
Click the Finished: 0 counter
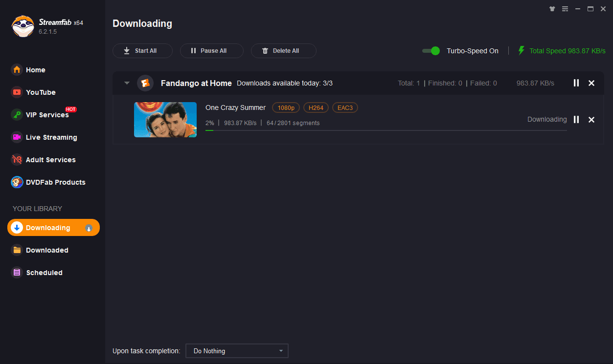click(x=445, y=83)
